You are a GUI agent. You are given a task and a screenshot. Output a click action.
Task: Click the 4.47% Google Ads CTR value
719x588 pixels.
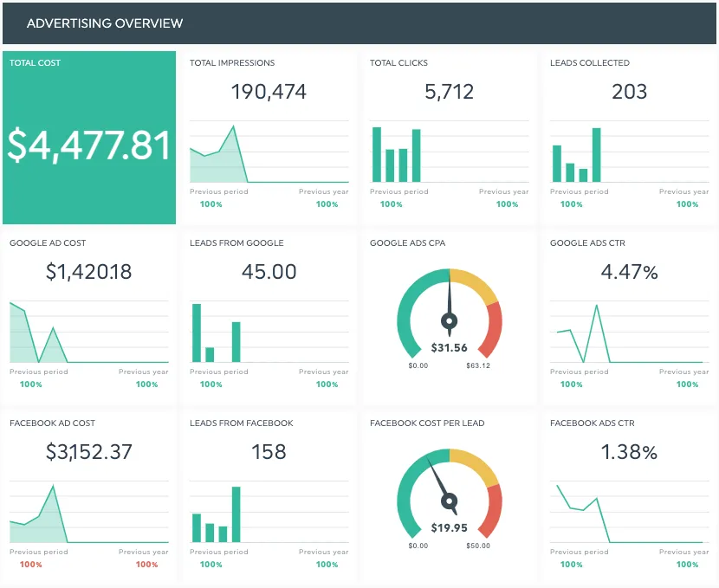pyautogui.click(x=629, y=272)
